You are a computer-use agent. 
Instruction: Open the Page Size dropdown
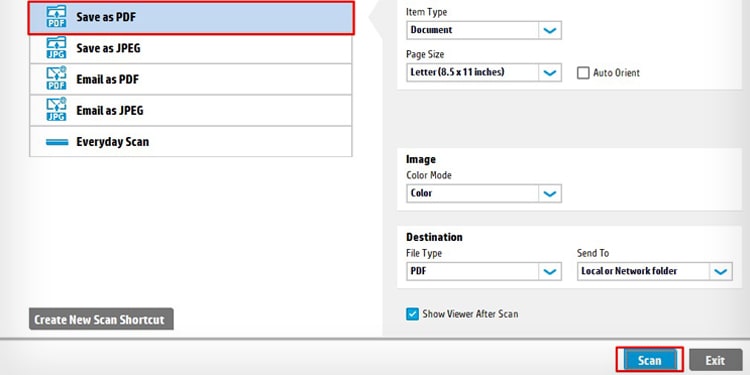point(484,72)
